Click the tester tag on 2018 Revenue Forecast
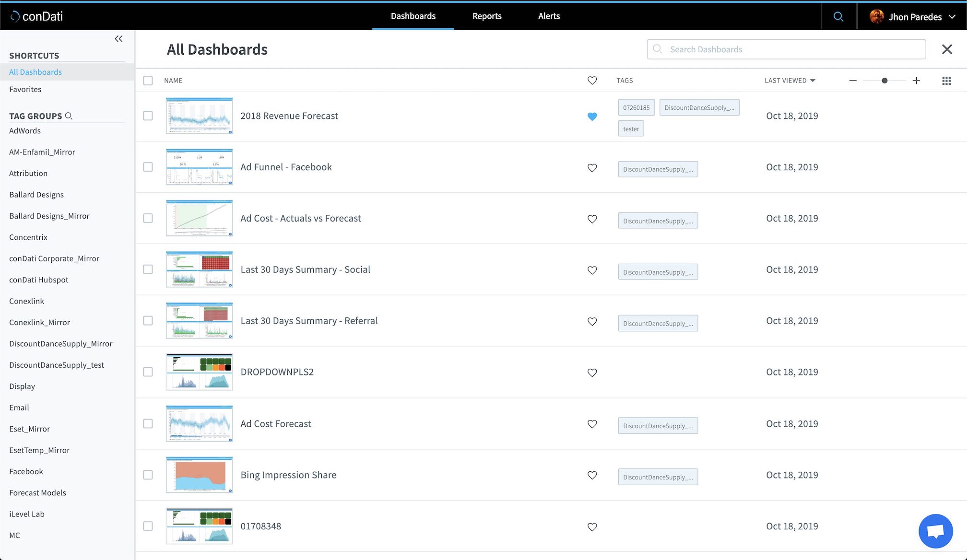Screen dimensions: 967x560 click(631, 128)
